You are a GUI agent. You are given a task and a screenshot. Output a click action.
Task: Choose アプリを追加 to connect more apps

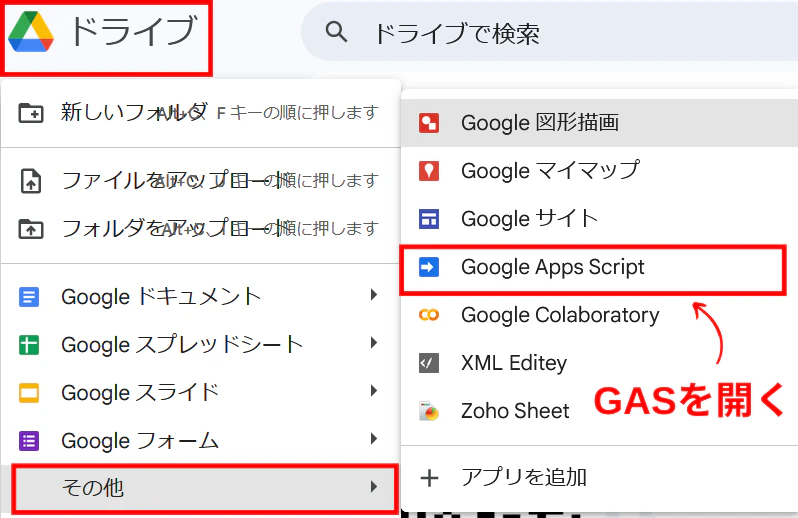[600, 478]
